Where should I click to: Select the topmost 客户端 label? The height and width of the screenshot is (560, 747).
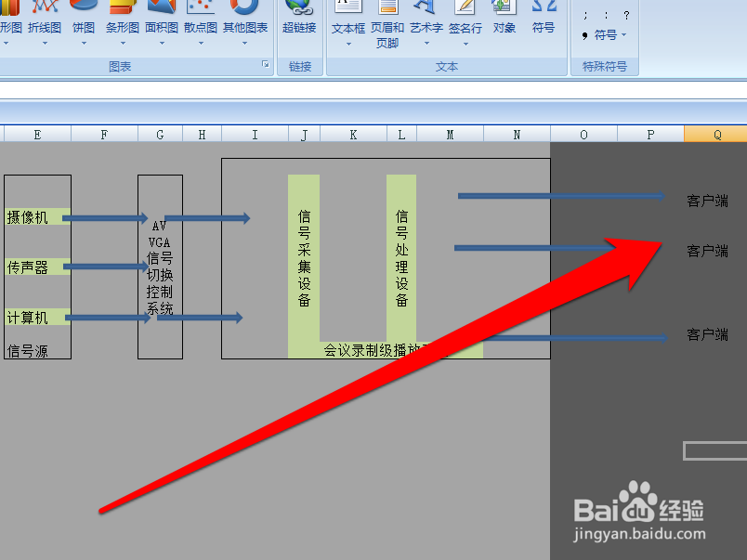point(707,201)
